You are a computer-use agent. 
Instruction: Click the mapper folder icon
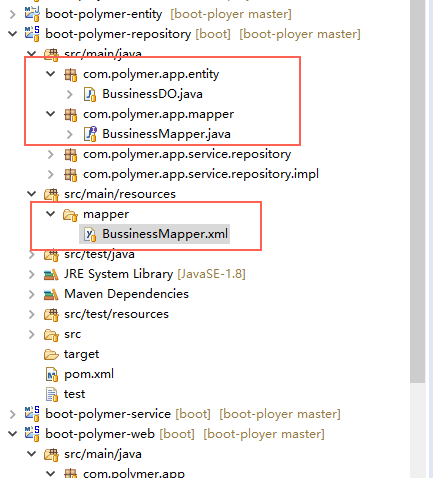70,214
